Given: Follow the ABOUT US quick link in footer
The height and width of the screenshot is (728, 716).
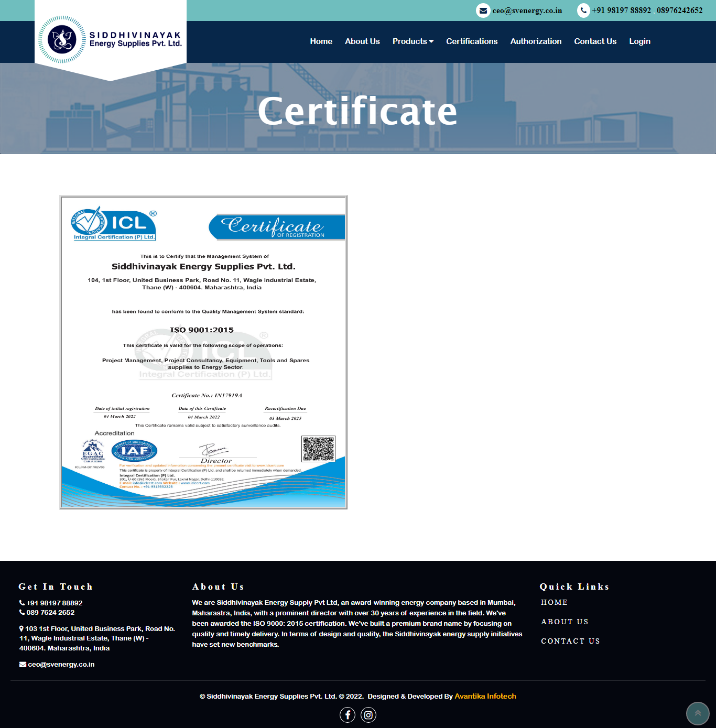Looking at the screenshot, I should pos(565,622).
